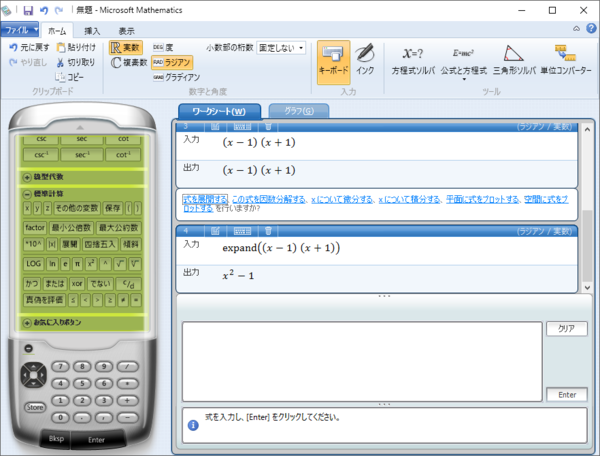Viewport: 600px width, 456px height.
Task: Collapse the ribbon with the caret icon
Action: [x=576, y=29]
